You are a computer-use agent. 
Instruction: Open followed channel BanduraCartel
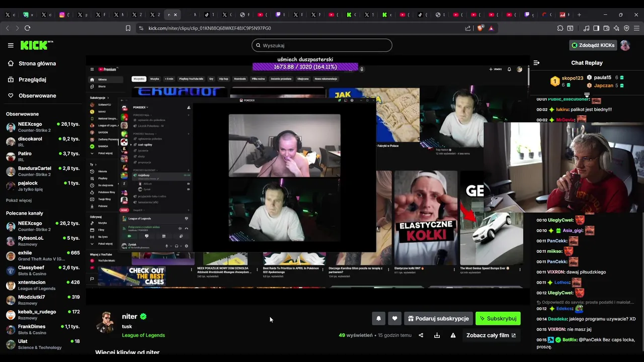point(42,171)
